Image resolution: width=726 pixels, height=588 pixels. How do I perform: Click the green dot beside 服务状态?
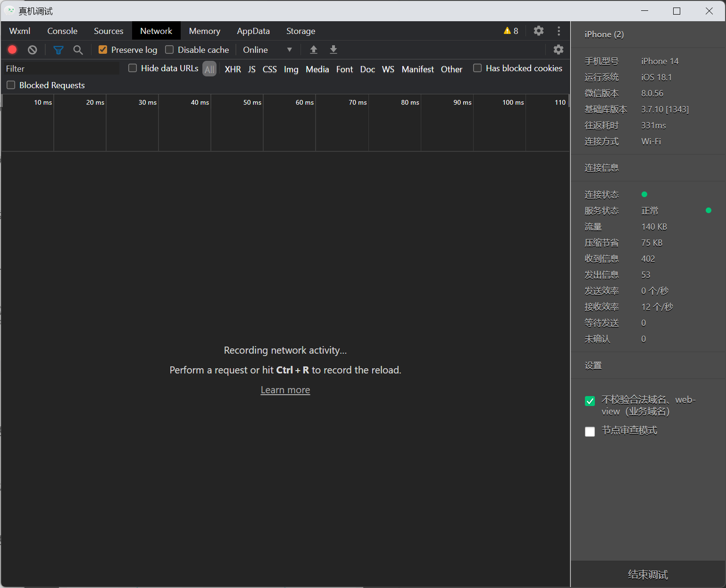click(709, 210)
